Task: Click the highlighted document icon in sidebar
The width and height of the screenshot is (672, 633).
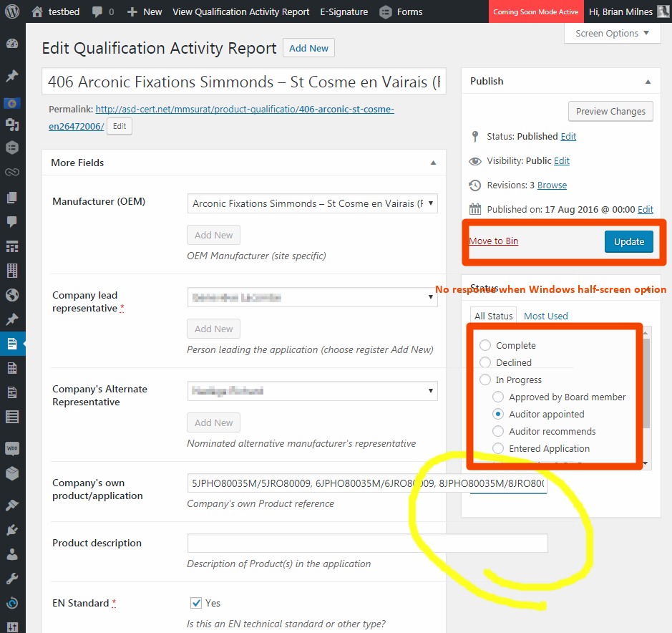Action: 12,344
